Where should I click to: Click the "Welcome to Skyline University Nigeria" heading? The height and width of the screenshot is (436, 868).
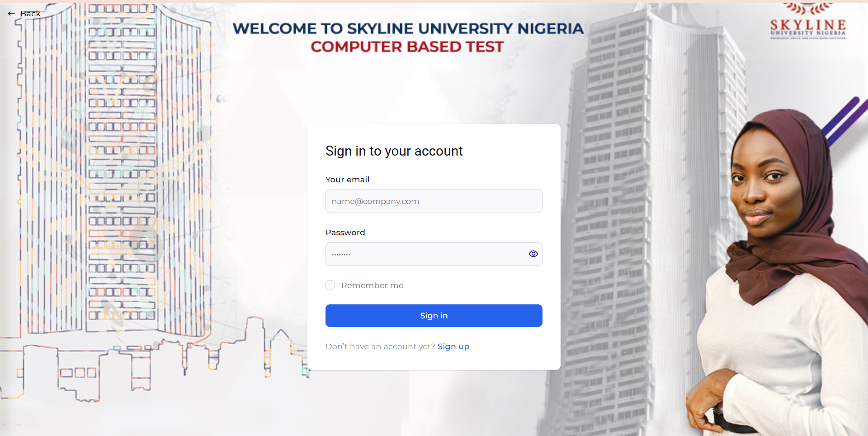click(x=408, y=28)
